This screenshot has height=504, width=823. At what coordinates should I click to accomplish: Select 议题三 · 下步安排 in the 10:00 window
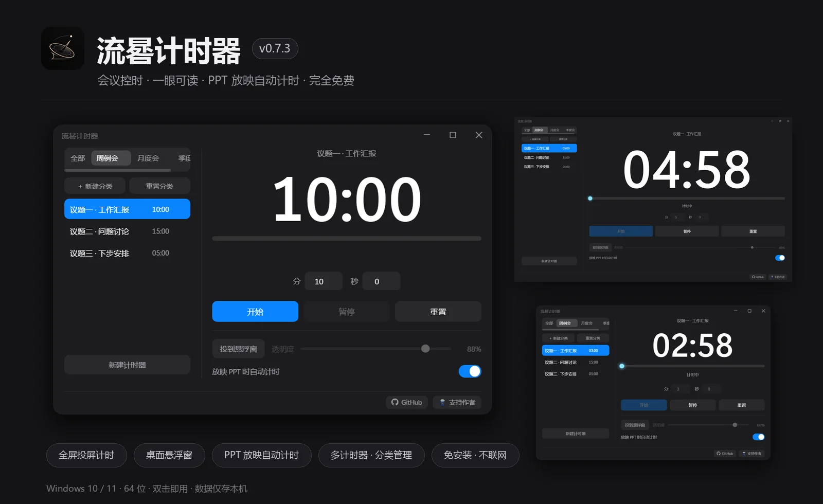[x=127, y=253]
